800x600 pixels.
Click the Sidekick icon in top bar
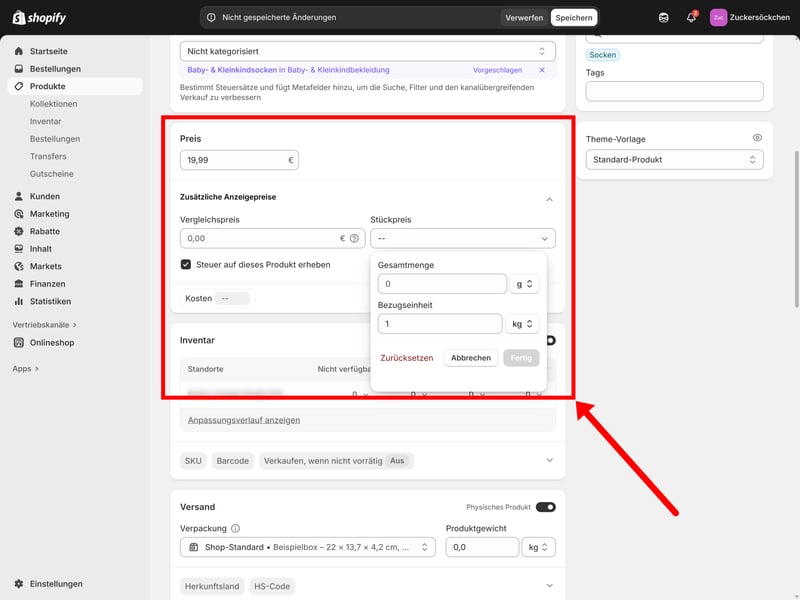click(x=664, y=17)
